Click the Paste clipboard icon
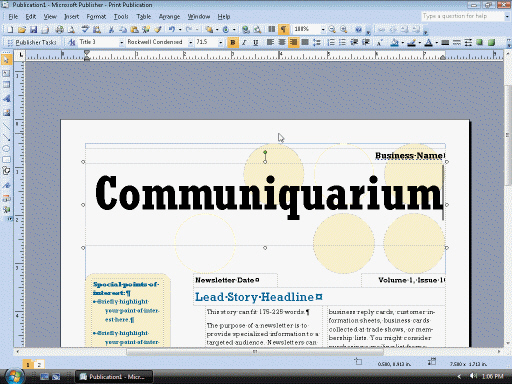The width and height of the screenshot is (512, 384). coord(135,30)
